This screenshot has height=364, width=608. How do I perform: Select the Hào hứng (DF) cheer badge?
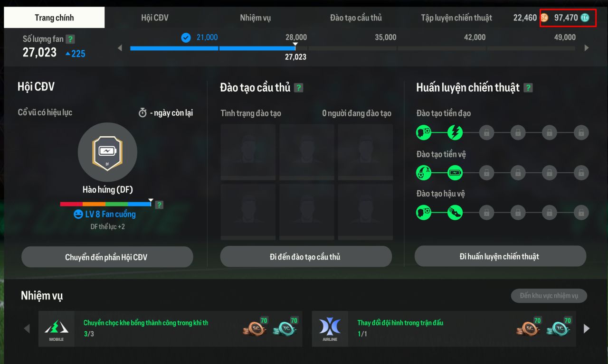click(x=107, y=152)
